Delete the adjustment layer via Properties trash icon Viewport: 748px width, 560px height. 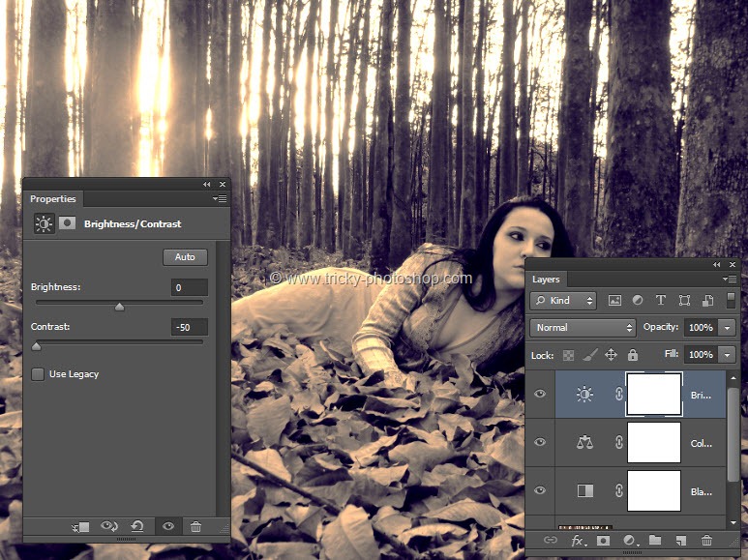pos(196,526)
